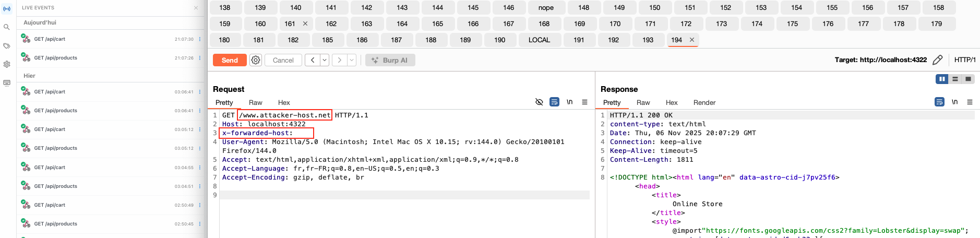The height and width of the screenshot is (238, 980).
Task: Select the Raw tab in Request
Action: point(255,103)
